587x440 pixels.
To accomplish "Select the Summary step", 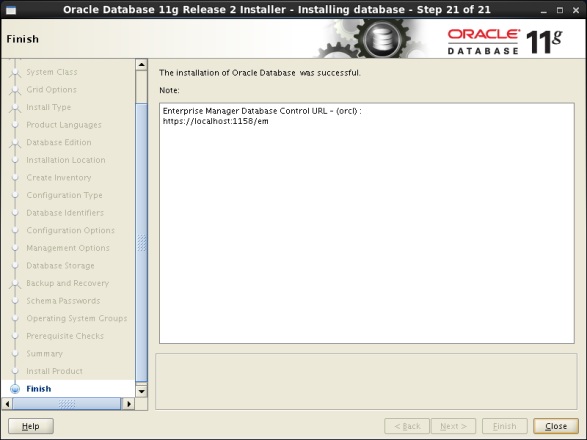I will [45, 353].
